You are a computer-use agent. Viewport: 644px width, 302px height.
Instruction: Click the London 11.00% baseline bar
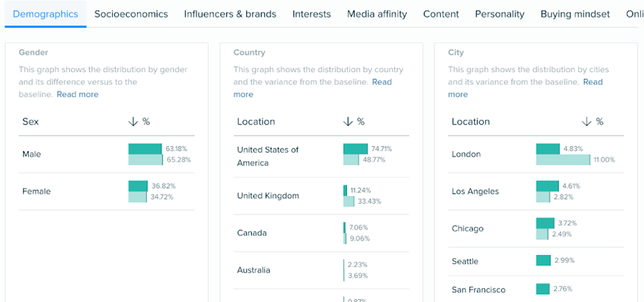(563, 160)
